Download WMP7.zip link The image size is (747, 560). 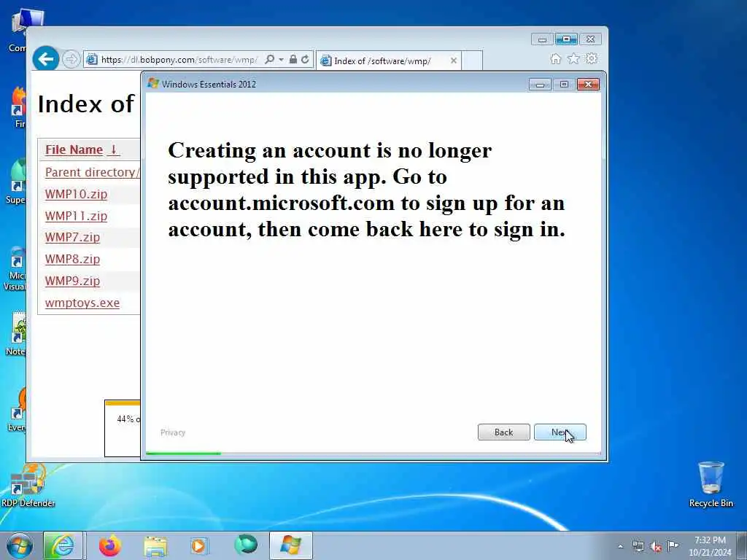coord(72,237)
